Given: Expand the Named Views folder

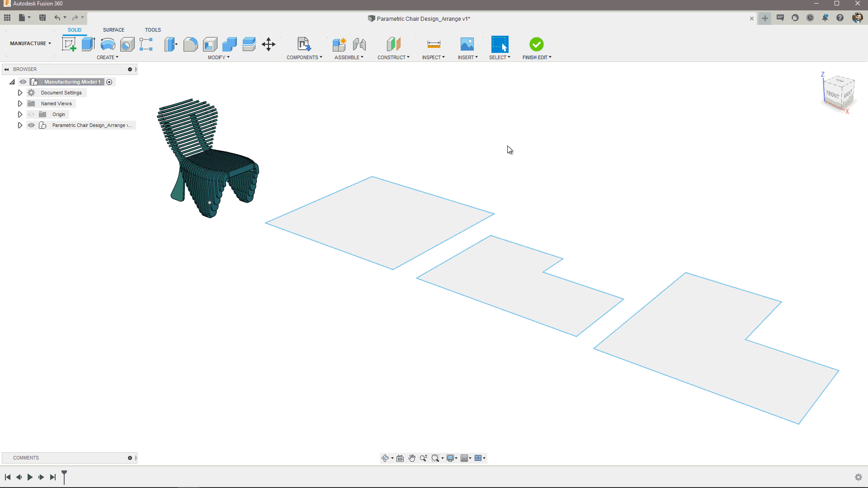Looking at the screenshot, I should pos(20,103).
